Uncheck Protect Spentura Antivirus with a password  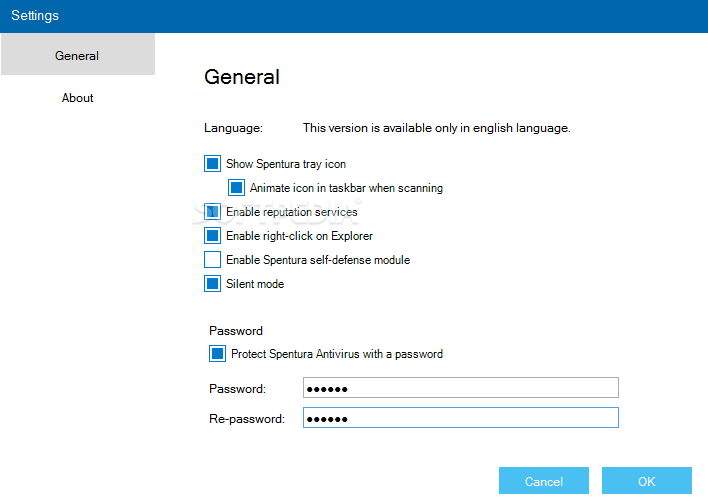217,353
